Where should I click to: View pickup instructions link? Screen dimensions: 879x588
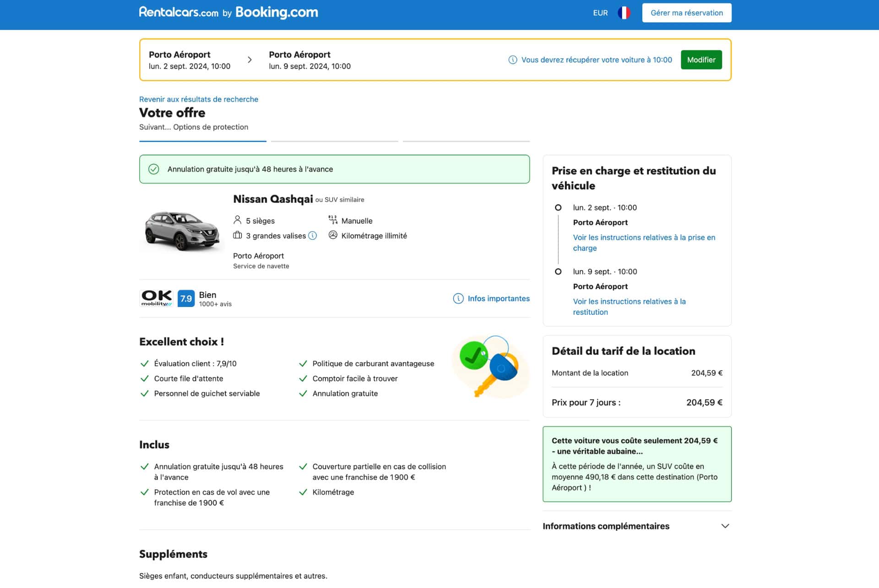click(644, 243)
